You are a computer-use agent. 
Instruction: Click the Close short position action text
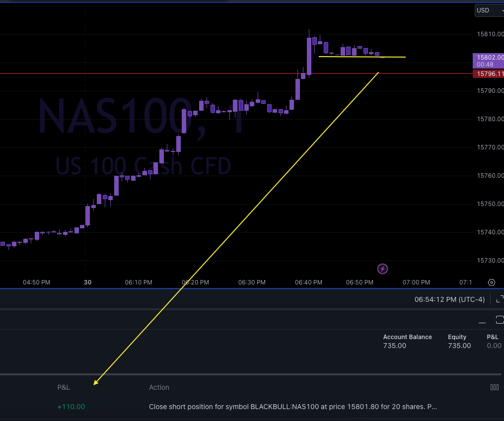pos(293,407)
